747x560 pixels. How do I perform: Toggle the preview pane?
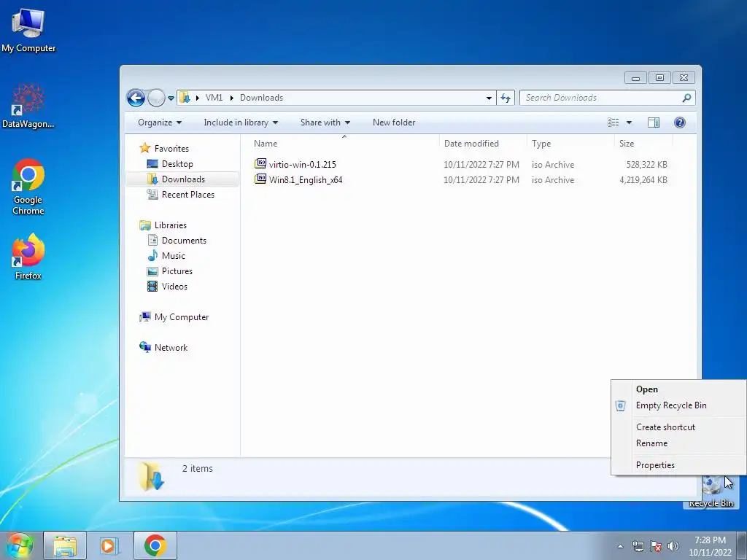(x=654, y=122)
